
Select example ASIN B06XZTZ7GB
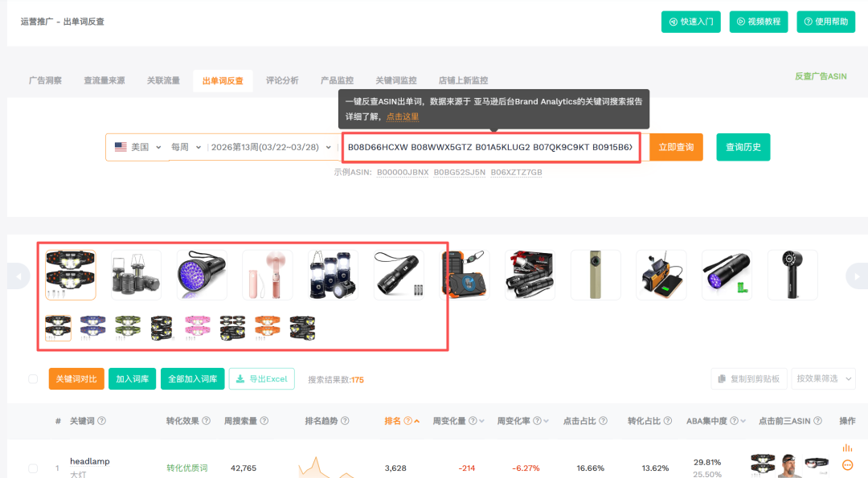tap(517, 172)
